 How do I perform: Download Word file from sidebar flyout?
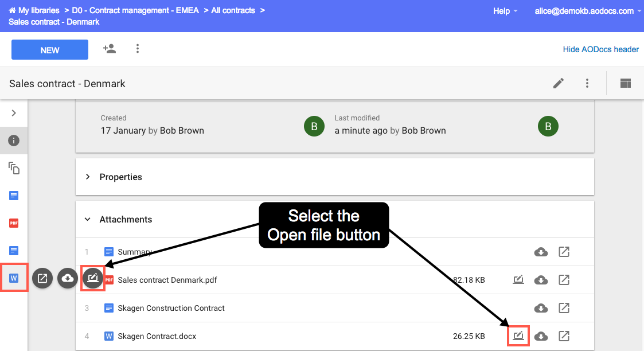(x=68, y=278)
